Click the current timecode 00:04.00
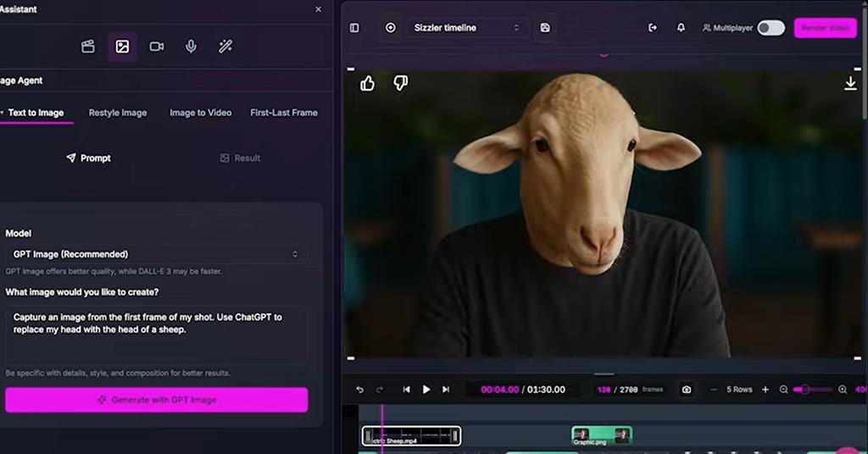Image resolution: width=868 pixels, height=454 pixels. (x=500, y=390)
